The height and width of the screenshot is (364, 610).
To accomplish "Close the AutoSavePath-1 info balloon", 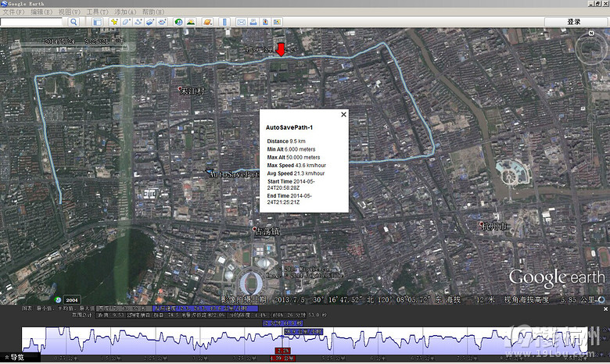I will (343, 115).
